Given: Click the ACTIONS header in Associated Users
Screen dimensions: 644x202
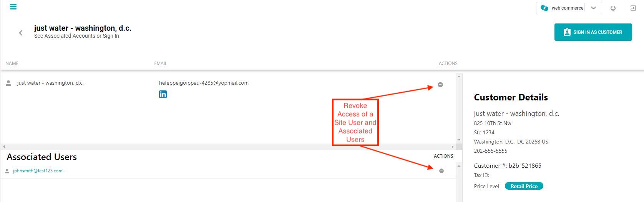Looking at the screenshot, I should 443,156.
